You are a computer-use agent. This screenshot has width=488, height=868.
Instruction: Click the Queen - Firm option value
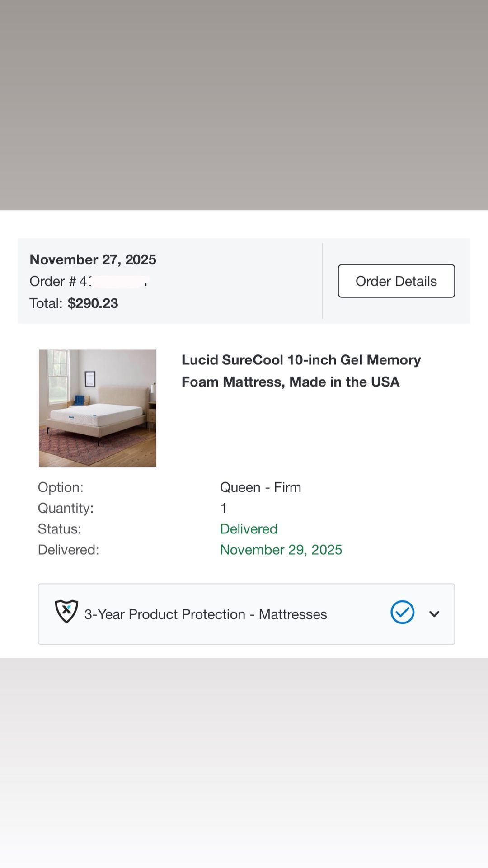[260, 487]
